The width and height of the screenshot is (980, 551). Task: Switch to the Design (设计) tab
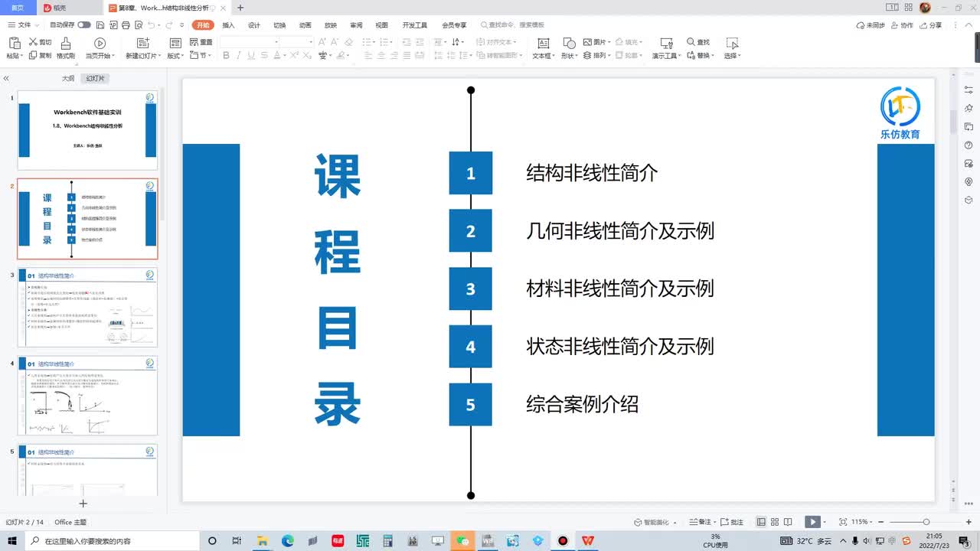(x=254, y=25)
